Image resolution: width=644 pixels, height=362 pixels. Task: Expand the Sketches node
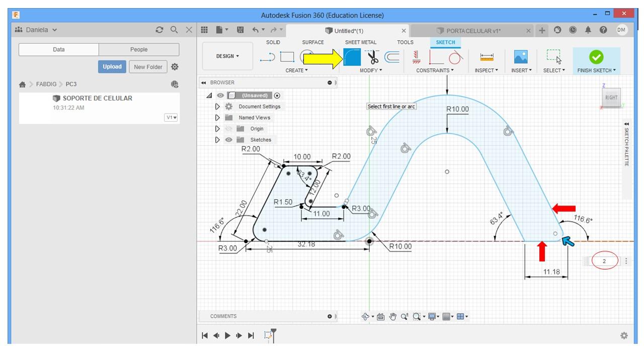coord(217,140)
